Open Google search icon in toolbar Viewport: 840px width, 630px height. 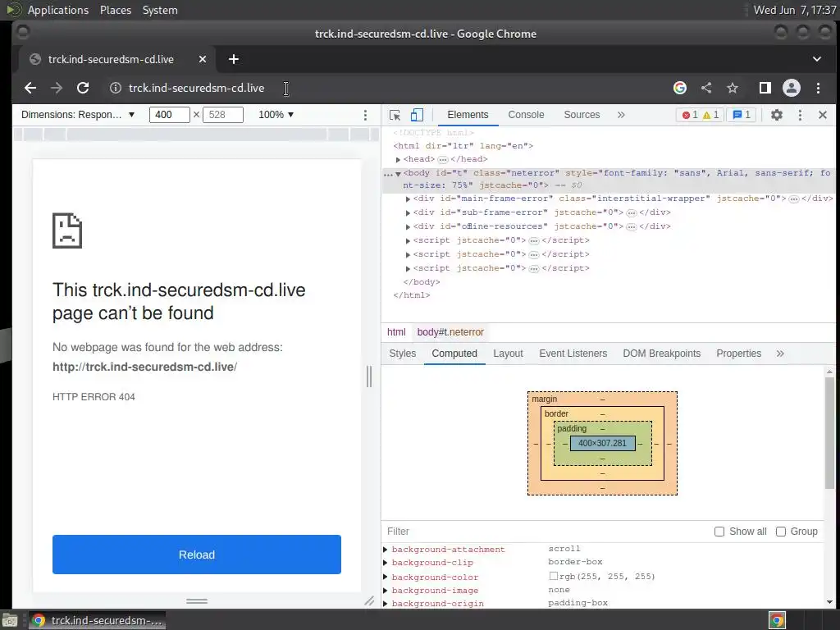point(680,88)
